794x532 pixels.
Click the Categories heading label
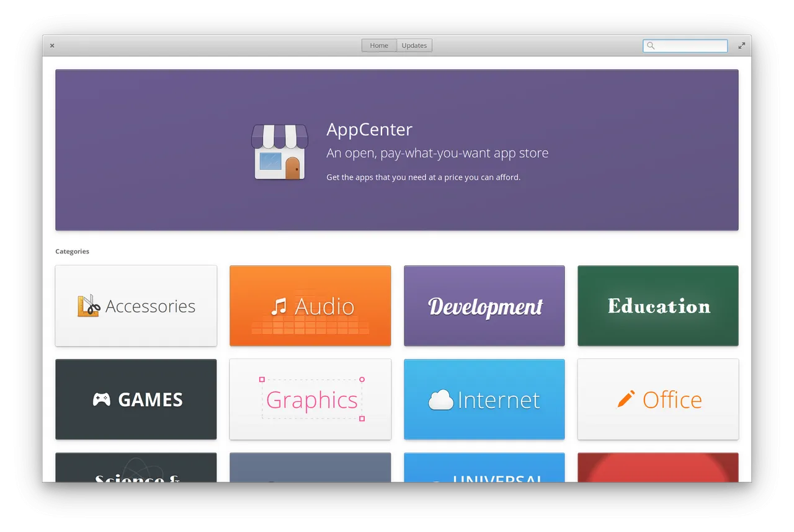click(72, 251)
